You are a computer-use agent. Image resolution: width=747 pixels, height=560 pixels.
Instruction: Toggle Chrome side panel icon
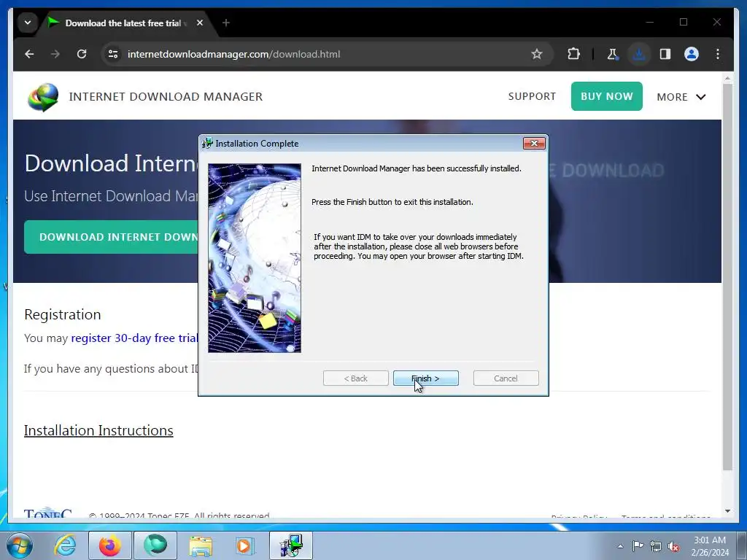[x=665, y=54]
